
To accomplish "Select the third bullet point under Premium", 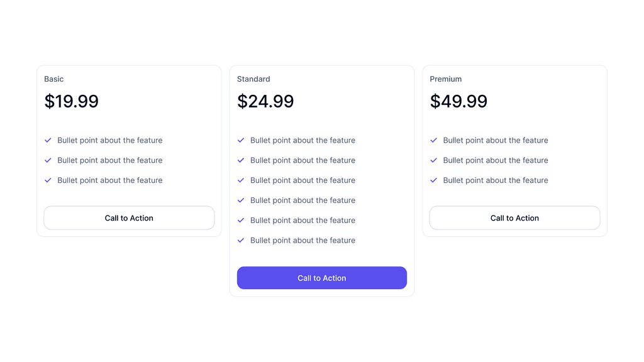I will pyautogui.click(x=496, y=180).
